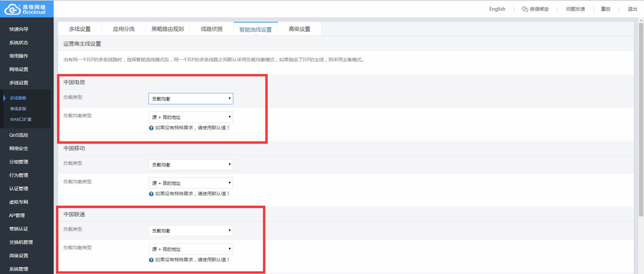Select WAN口扩展 submenu item

[20, 120]
